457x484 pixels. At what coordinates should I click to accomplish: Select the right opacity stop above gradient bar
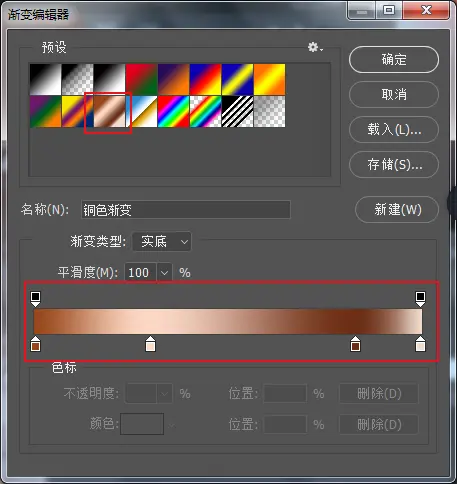pyautogui.click(x=420, y=299)
